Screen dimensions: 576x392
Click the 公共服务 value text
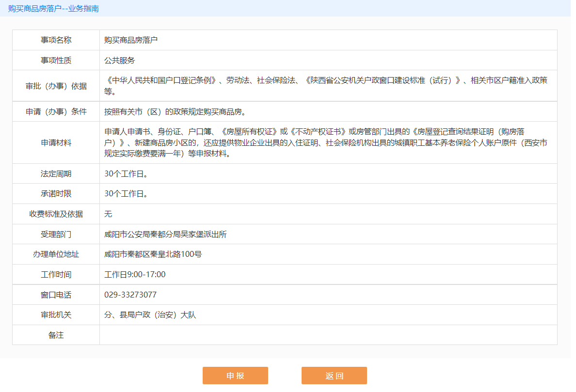[120, 61]
